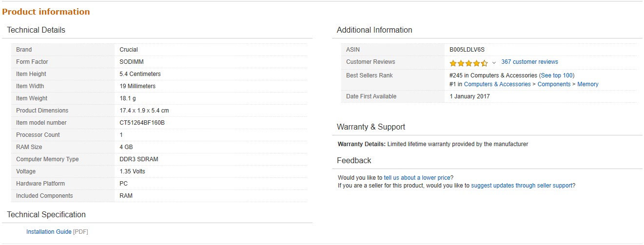Open Computers & Accessories category link

pyautogui.click(x=497, y=84)
